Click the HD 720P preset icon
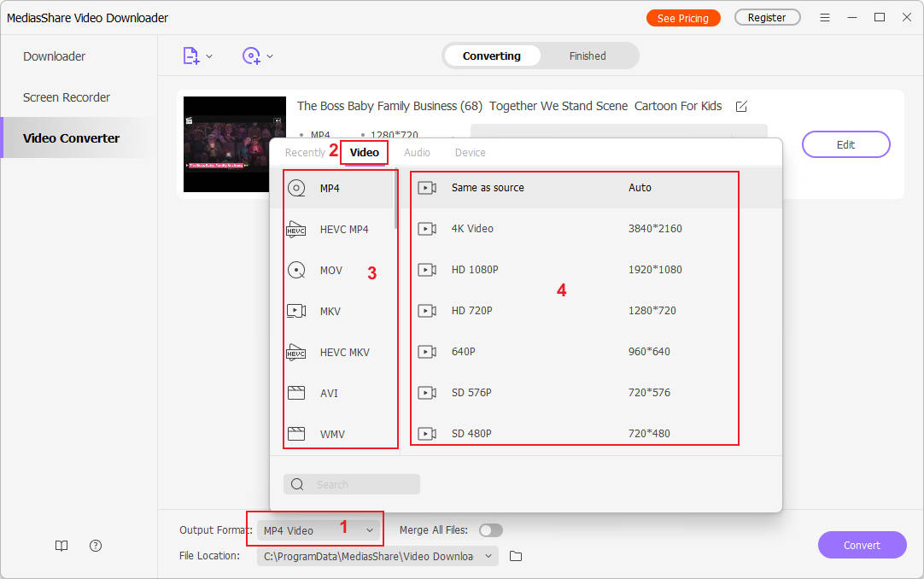 427,310
